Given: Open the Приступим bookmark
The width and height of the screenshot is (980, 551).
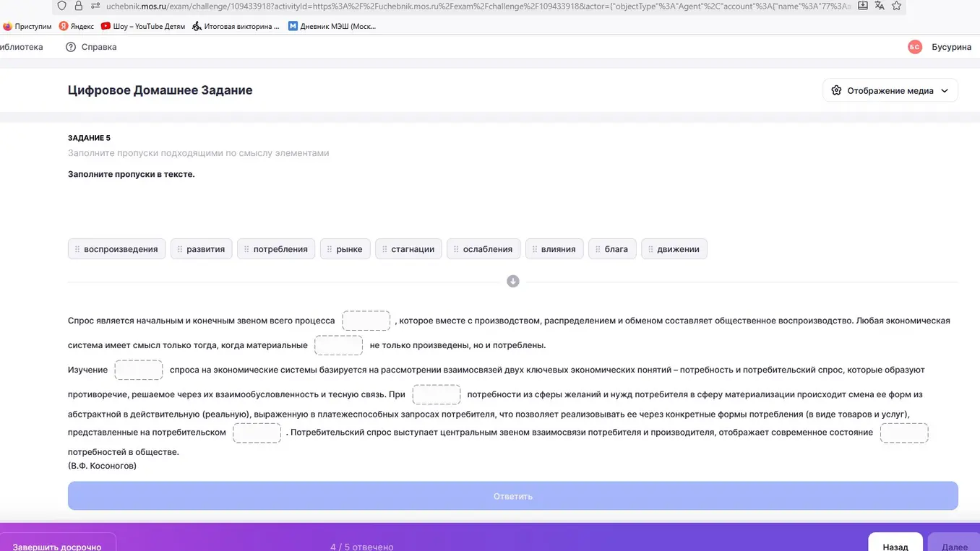Looking at the screenshot, I should 27,26.
